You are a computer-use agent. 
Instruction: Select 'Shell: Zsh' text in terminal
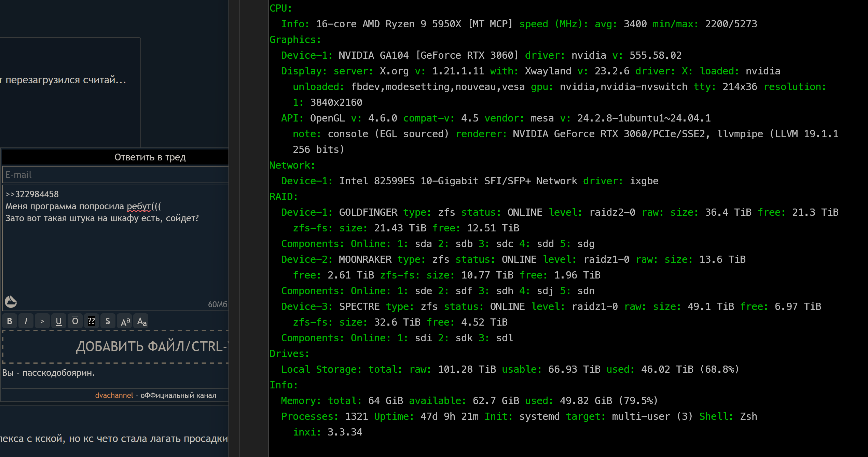[x=728, y=416]
